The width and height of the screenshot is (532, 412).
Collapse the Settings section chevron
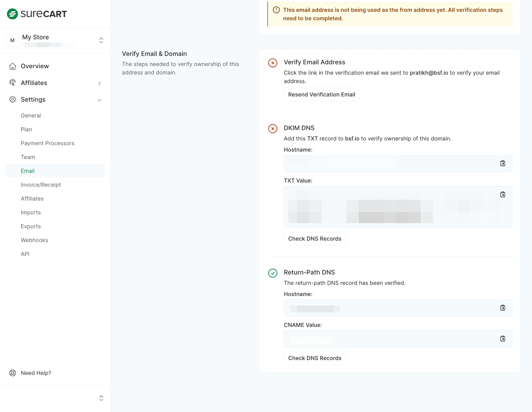pos(99,100)
